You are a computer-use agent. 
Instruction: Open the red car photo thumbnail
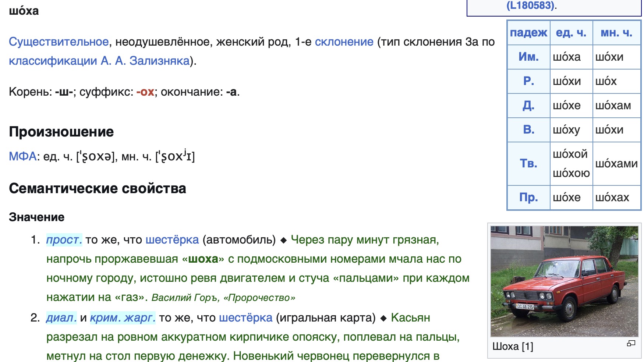(x=564, y=281)
